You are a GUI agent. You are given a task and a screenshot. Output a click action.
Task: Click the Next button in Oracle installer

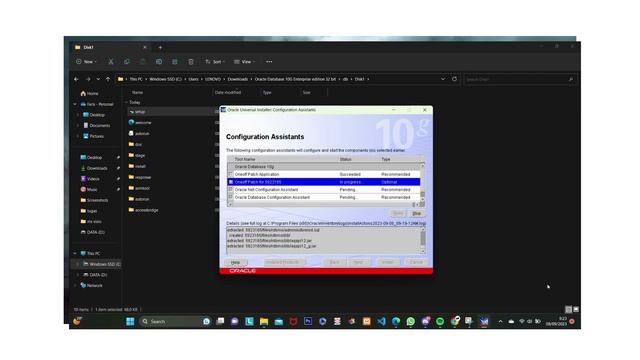(x=359, y=262)
